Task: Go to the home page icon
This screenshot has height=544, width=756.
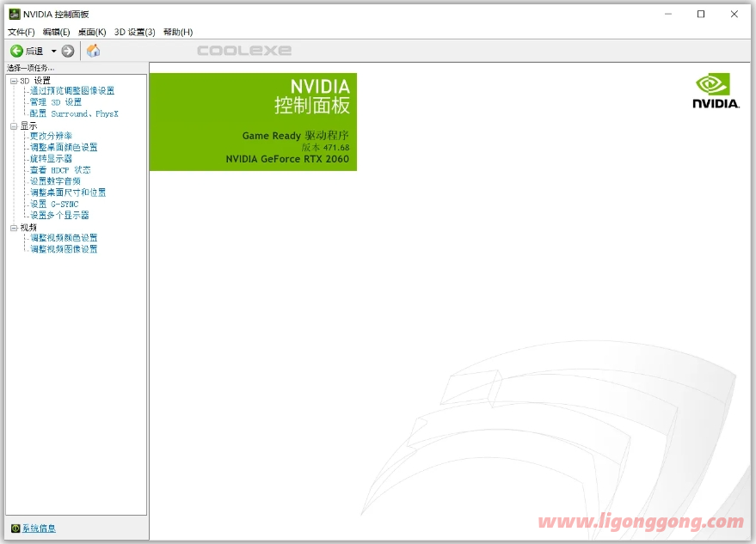Action: click(x=94, y=51)
